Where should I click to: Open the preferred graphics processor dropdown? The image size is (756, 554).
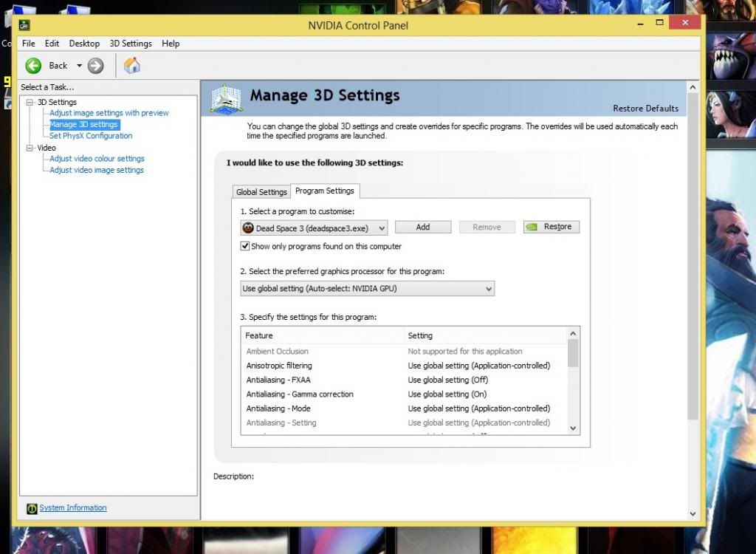488,289
